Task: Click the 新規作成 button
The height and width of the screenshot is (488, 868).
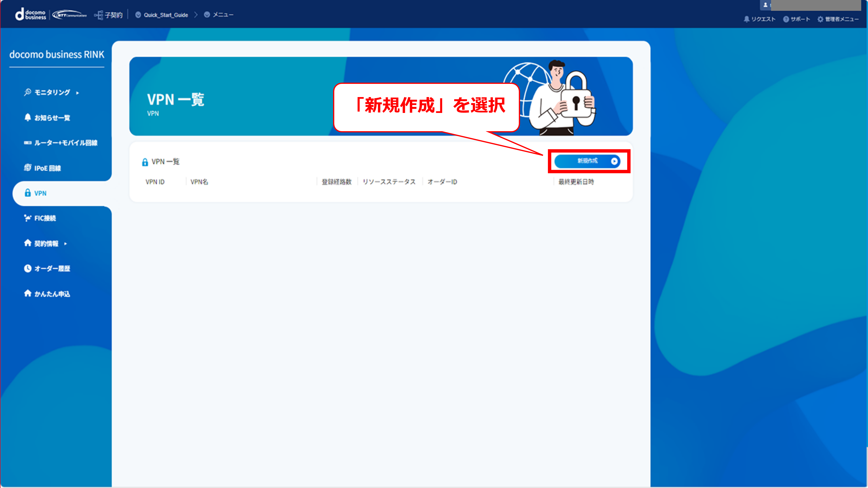Action: pyautogui.click(x=587, y=161)
